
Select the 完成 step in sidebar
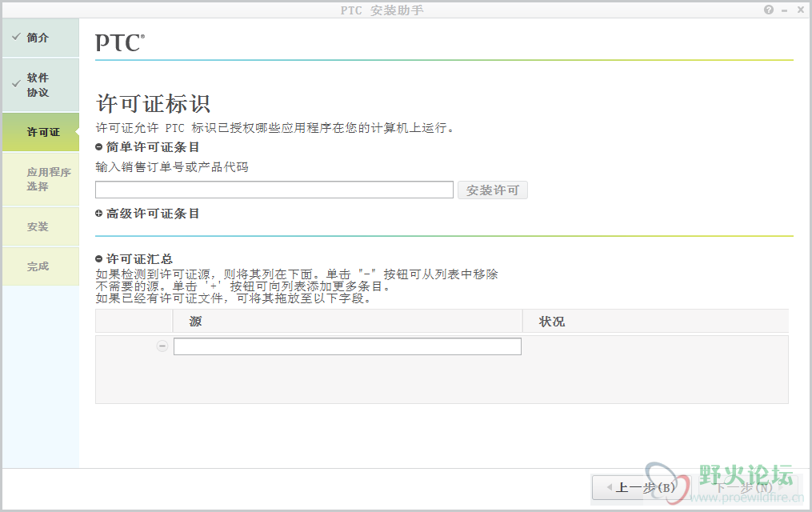[41, 266]
